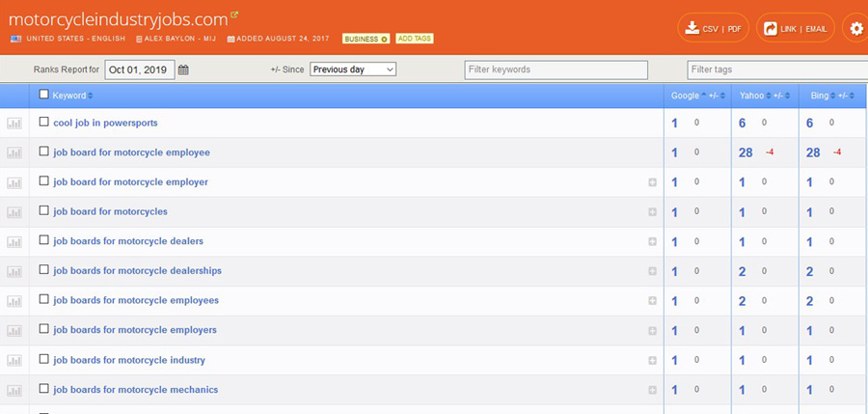The image size is (868, 414).
Task: Open the calendar date picker icon
Action: coord(184,69)
